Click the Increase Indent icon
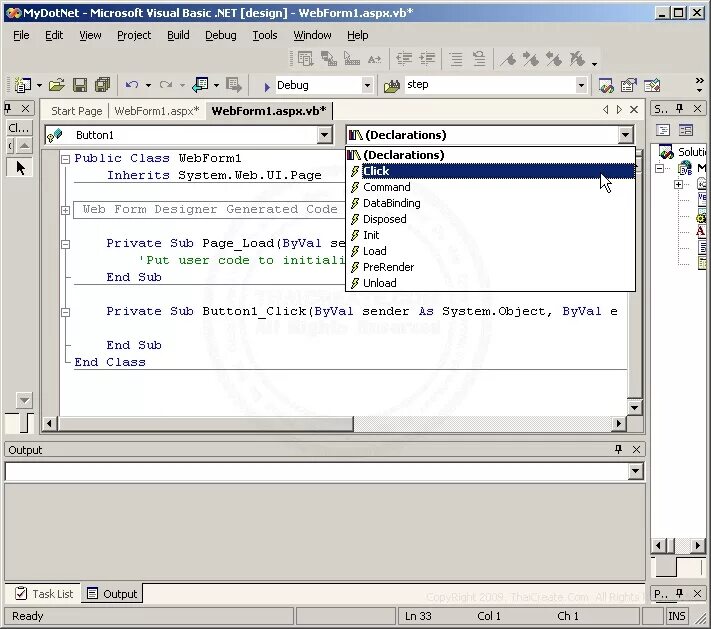The height and width of the screenshot is (629, 711). (x=427, y=59)
